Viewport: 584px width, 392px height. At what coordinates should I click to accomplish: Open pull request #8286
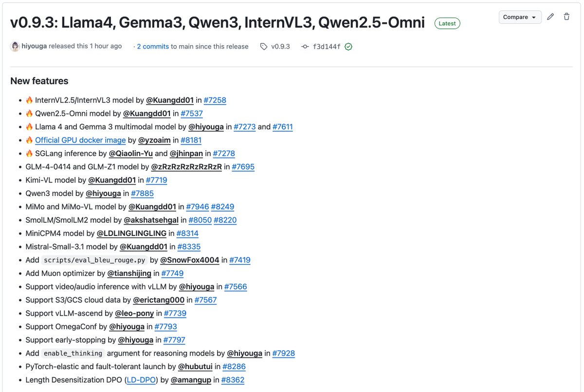(234, 366)
